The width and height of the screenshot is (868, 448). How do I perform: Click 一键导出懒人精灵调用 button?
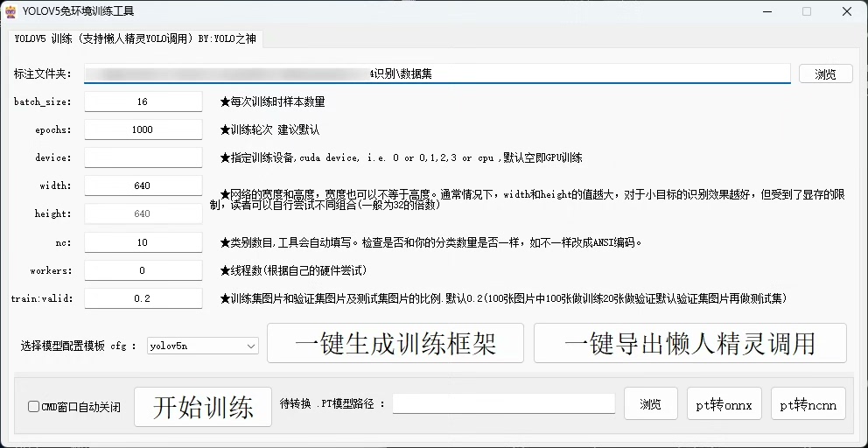click(x=690, y=343)
